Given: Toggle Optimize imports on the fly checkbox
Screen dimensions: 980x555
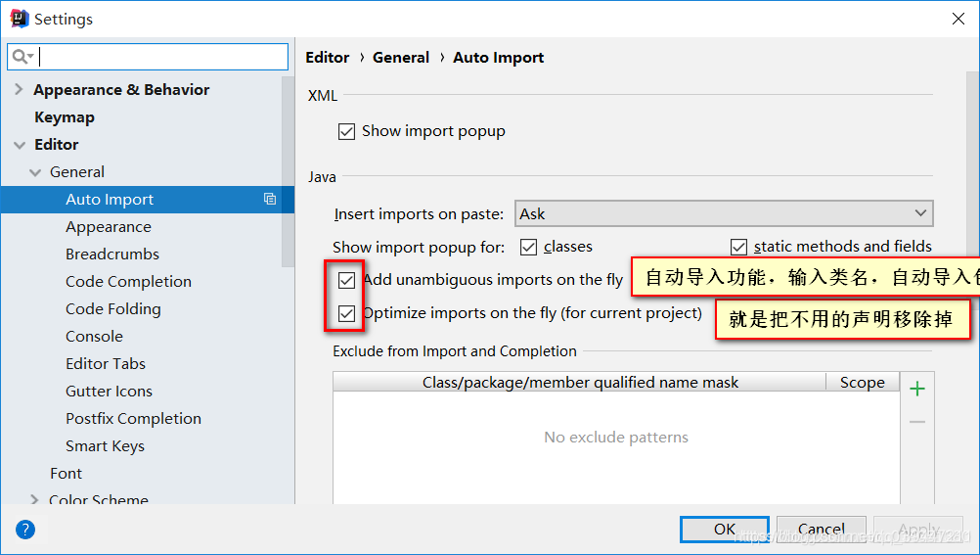Looking at the screenshot, I should 346,313.
